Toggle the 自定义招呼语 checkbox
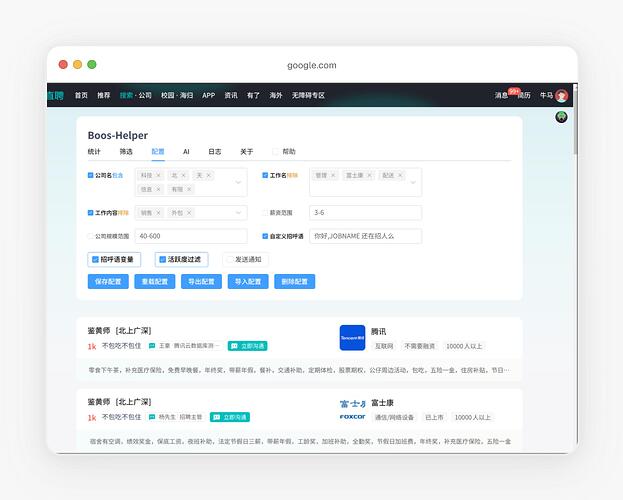 [265, 236]
